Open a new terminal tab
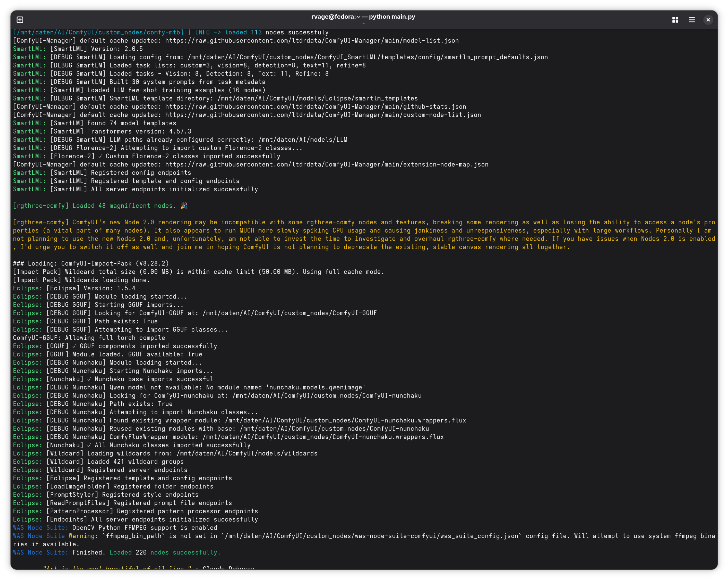Screen dimensions: 728x580 pyautogui.click(x=20, y=20)
